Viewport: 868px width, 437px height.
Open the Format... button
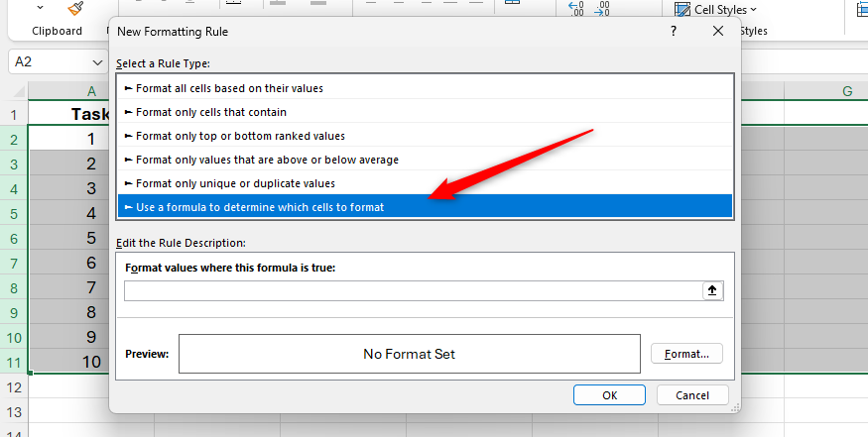(686, 354)
